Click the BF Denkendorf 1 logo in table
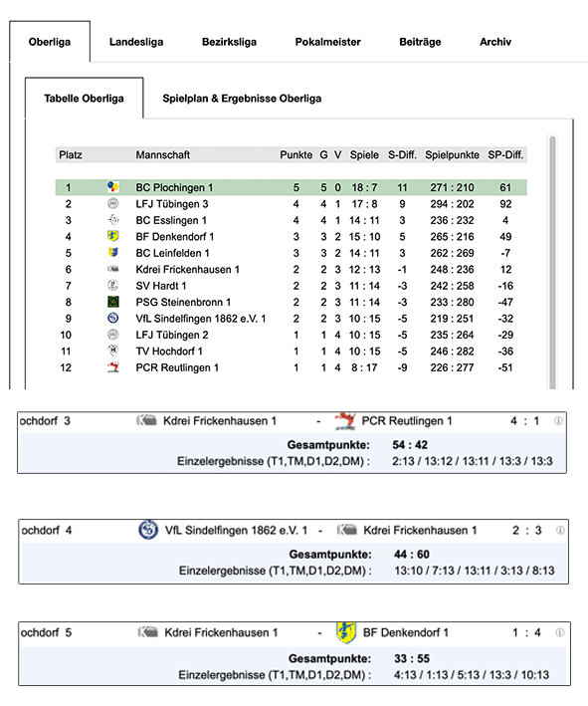 pos(112,236)
